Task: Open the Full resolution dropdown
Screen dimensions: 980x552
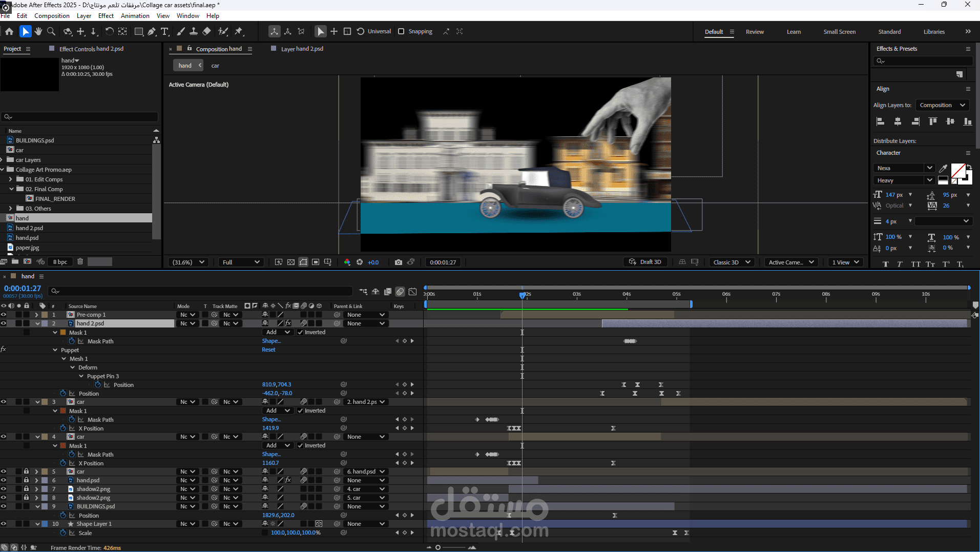Action: 241,262
